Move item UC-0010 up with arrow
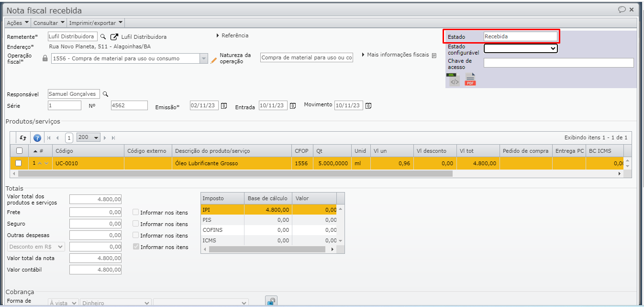Screen dimensions: 644x307 (x=40, y=163)
